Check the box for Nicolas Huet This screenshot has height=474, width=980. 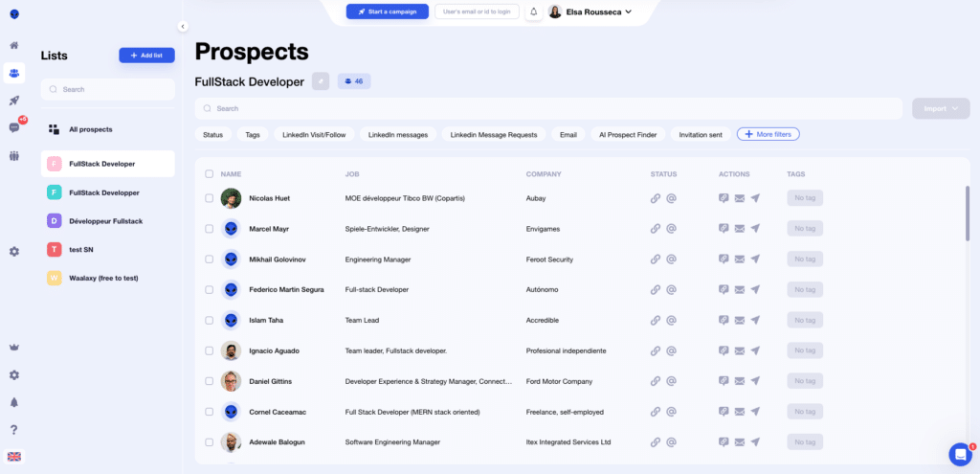tap(209, 198)
